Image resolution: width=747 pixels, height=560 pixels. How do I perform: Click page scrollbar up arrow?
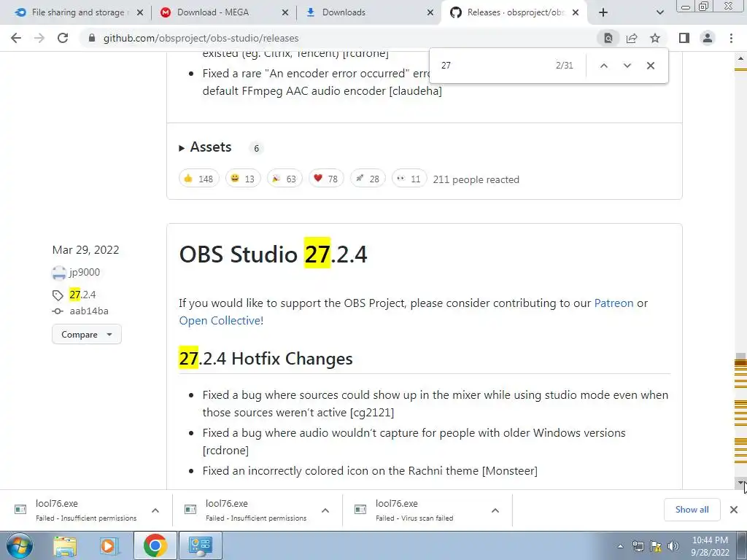point(740,59)
